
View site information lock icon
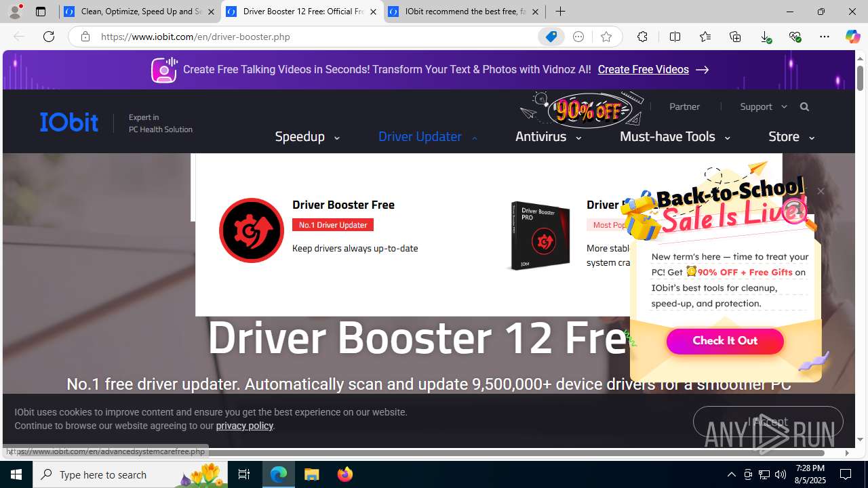85,37
